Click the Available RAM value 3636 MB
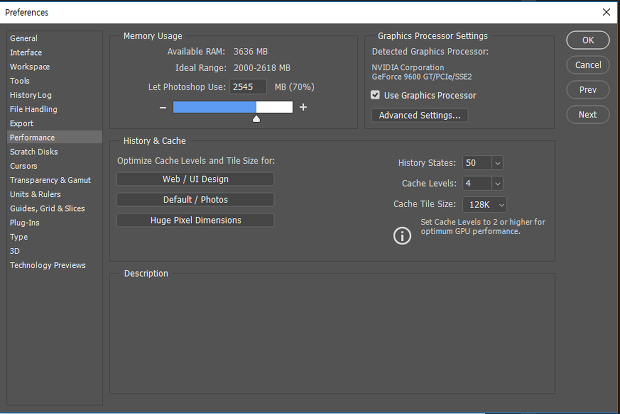620x414 pixels. [x=250, y=52]
